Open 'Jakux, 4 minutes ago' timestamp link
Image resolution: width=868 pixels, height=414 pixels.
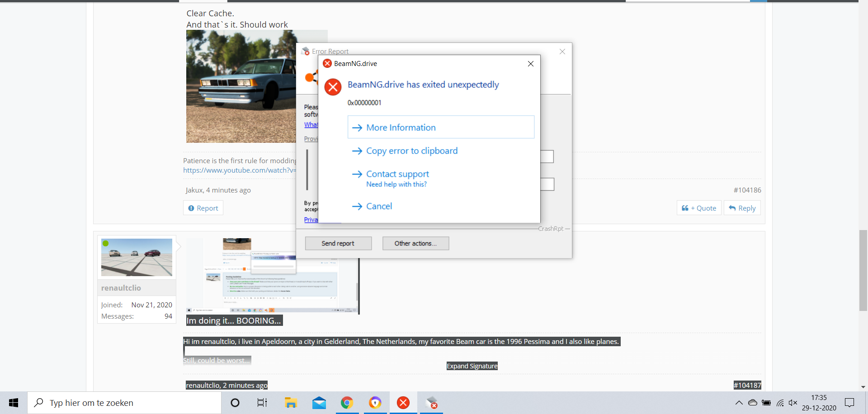pos(218,190)
